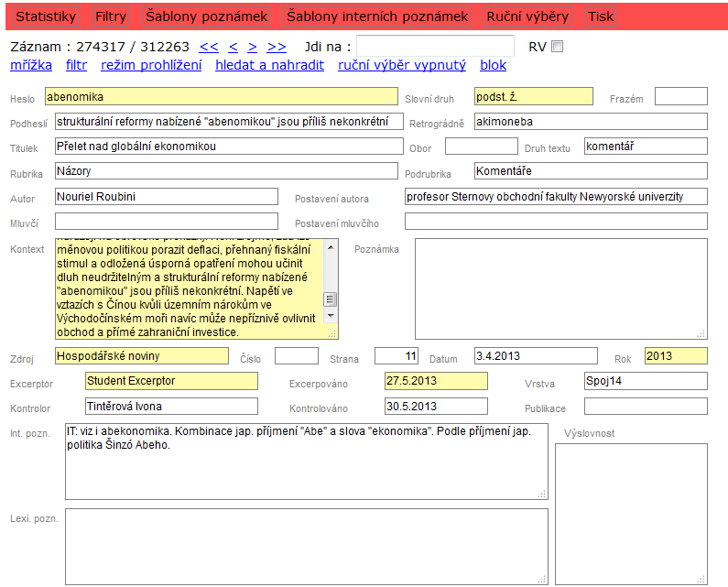Click the blok link
The height and width of the screenshot is (587, 728).
[493, 65]
